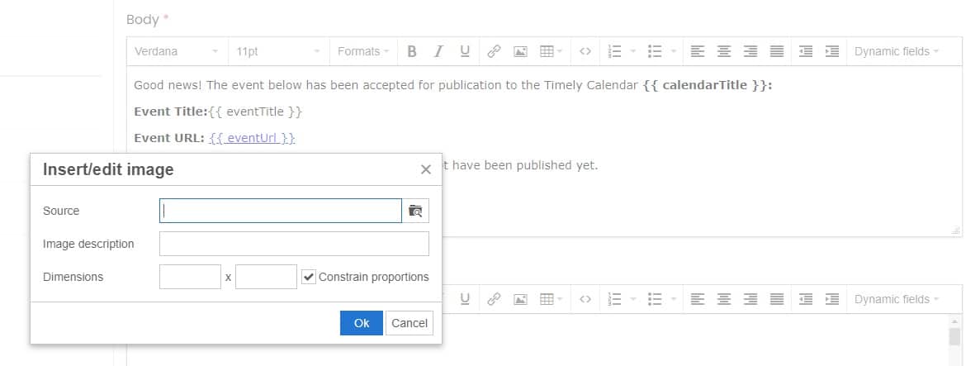This screenshot has width=980, height=366.
Task: Open the table menu in the Body toolbar
Action: pos(551,51)
